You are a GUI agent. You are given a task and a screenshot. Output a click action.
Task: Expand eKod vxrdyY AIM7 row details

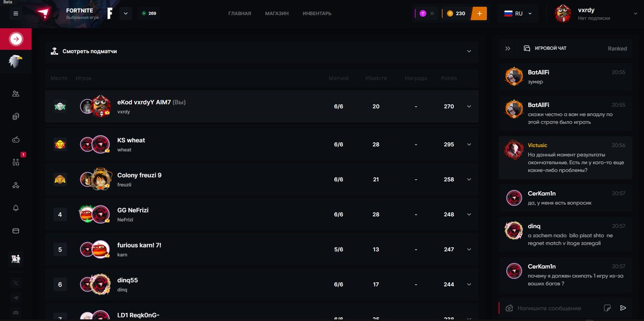pos(469,106)
